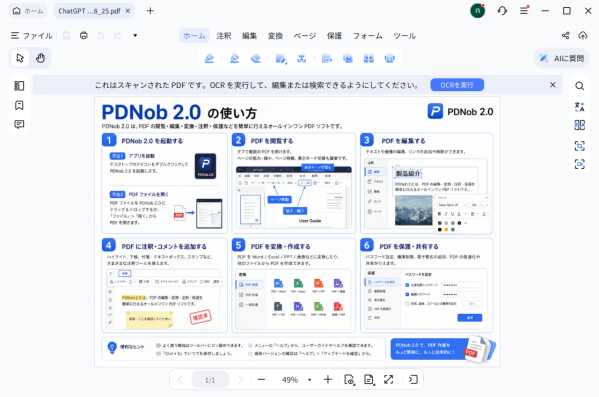
Task: Select the highlighter tool in toolbar
Action: click(x=209, y=58)
